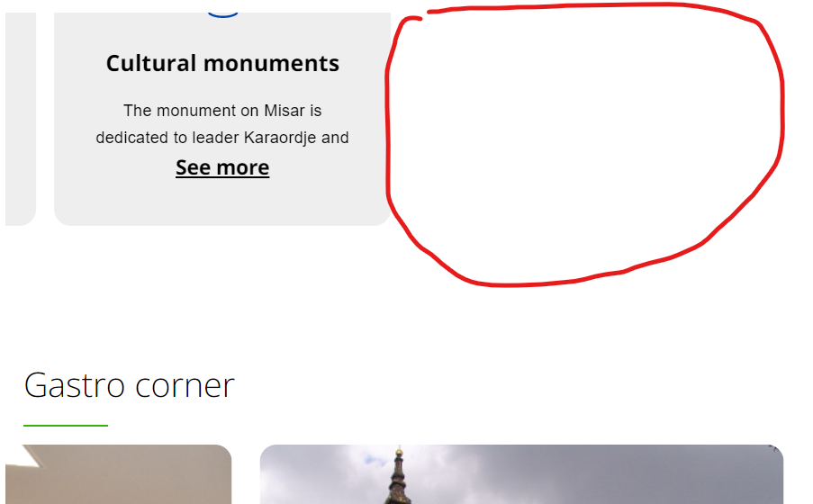Click the blue circular icon above Cultural monuments
Screen dimensions: 813x504
click(x=222, y=15)
